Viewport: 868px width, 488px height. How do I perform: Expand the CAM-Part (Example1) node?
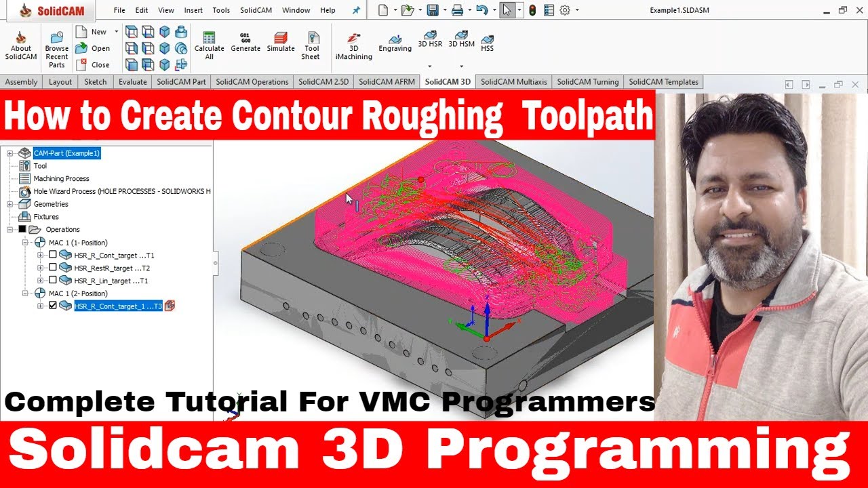tap(10, 153)
